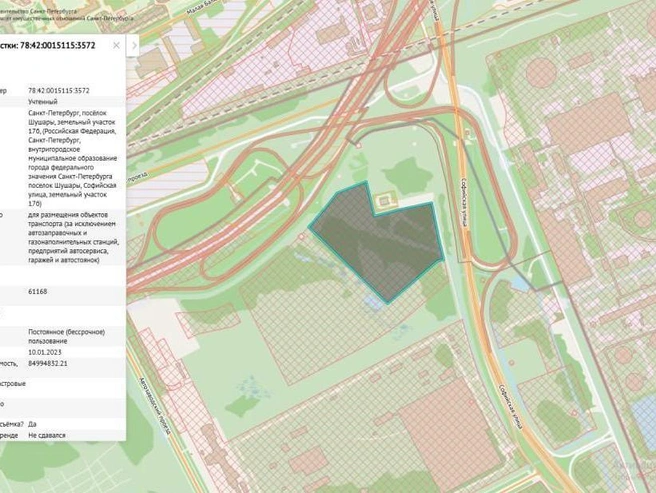Click "Постоянное (бессрочное) пользование" value
The width and height of the screenshot is (656, 493).
(x=67, y=336)
